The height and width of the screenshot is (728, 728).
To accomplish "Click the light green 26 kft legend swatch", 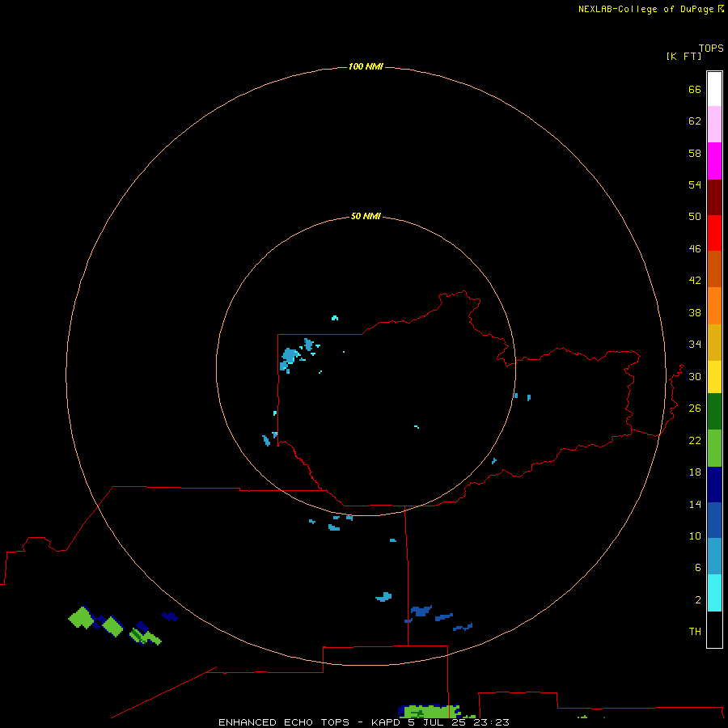I will (714, 448).
